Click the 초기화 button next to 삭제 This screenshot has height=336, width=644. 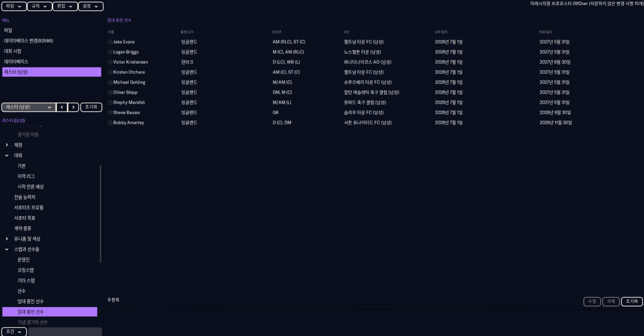click(632, 302)
